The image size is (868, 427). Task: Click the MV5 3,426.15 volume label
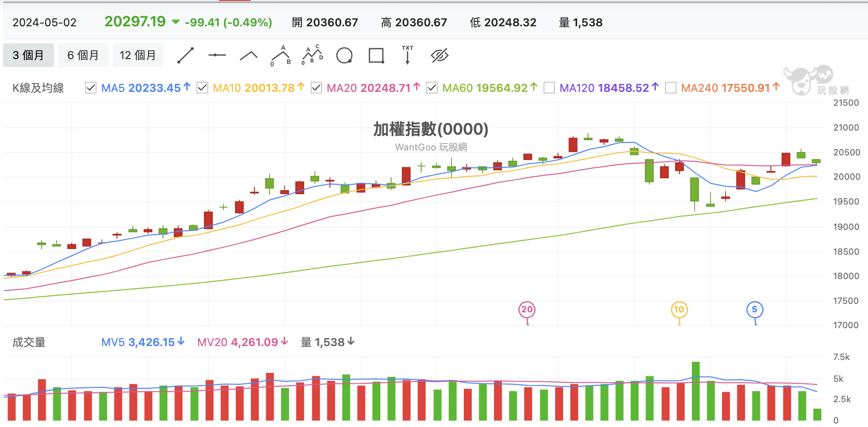(143, 342)
